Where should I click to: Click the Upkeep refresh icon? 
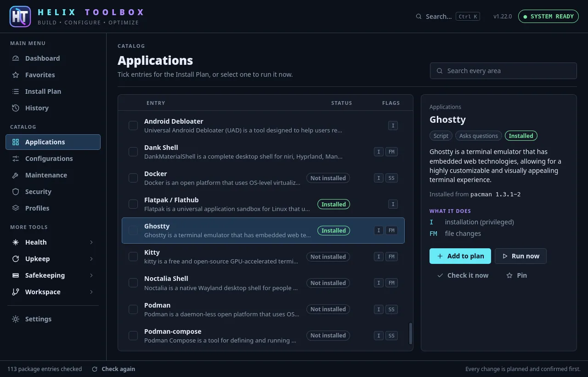pyautogui.click(x=16, y=259)
